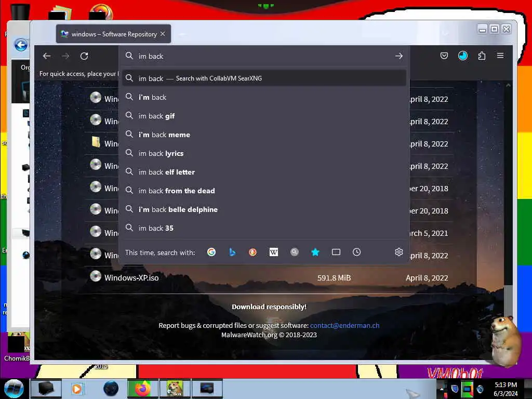Screen dimensions: 532x399
Task: Search this time with DuckDuckGo
Action: [253, 252]
